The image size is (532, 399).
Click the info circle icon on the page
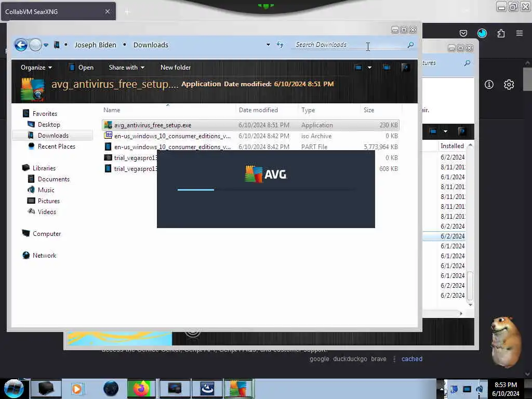pyautogui.click(x=489, y=85)
